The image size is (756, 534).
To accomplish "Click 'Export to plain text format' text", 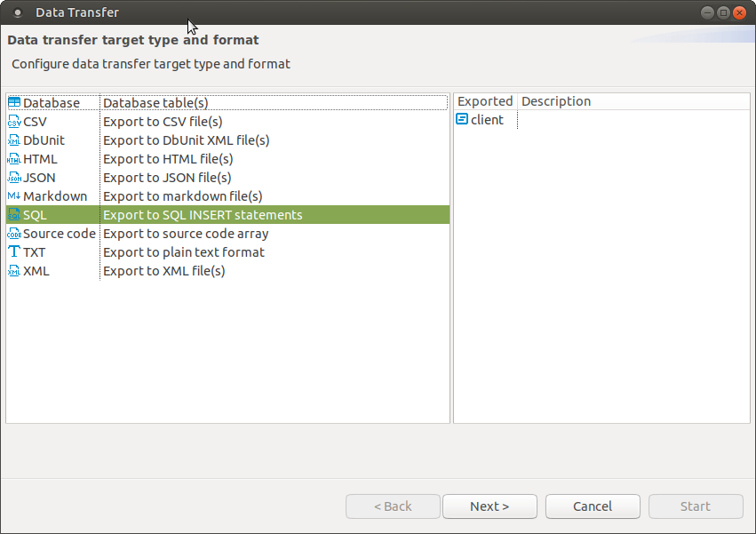I will [184, 252].
